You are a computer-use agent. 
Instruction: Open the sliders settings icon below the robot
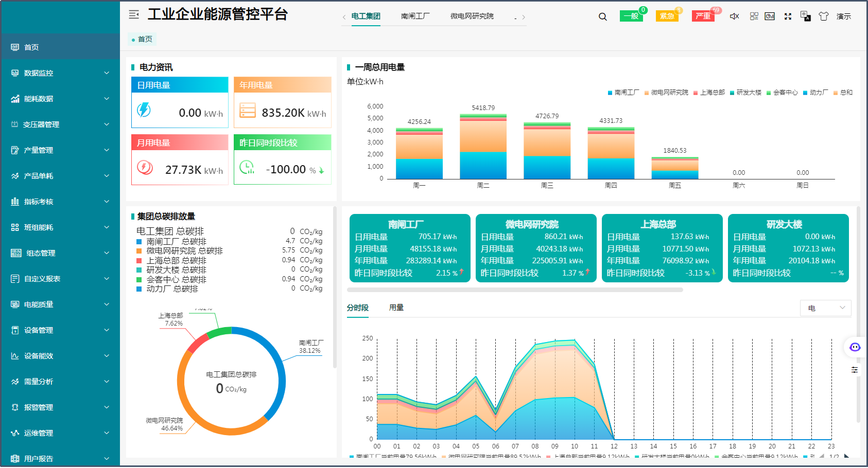(x=855, y=370)
